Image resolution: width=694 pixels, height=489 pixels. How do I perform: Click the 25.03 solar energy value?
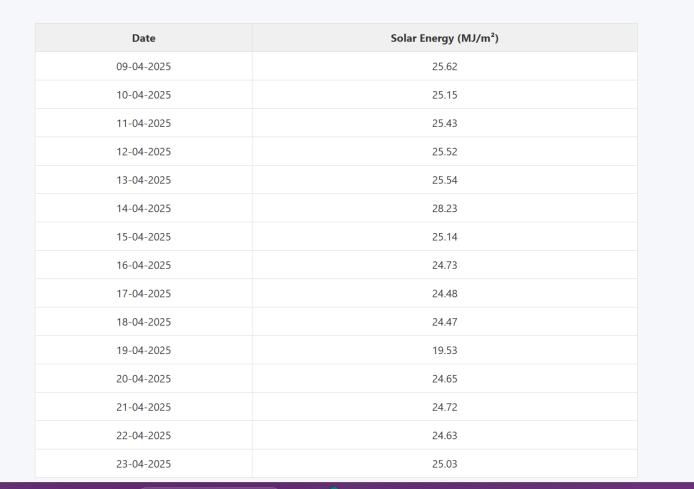tap(444, 463)
